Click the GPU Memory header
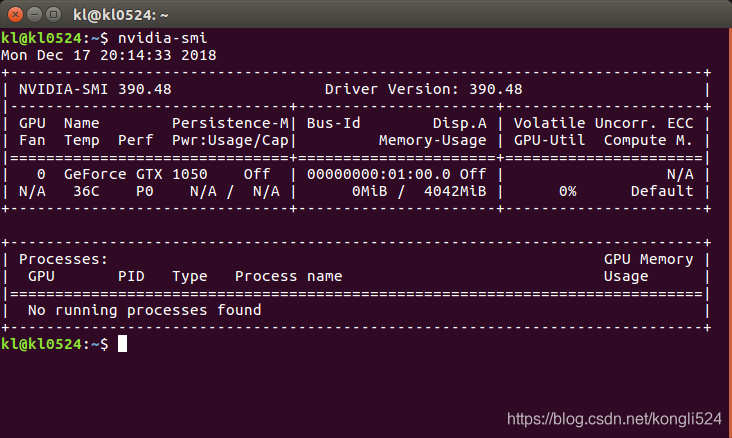The height and width of the screenshot is (438, 732). pyautogui.click(x=648, y=259)
